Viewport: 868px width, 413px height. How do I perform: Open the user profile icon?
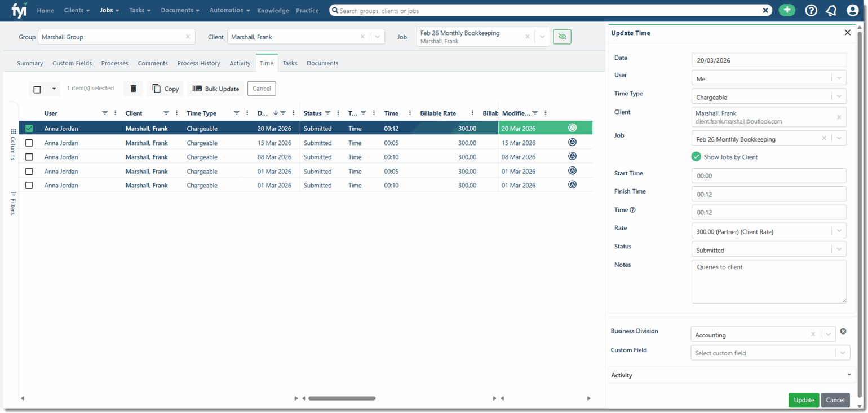pos(852,10)
